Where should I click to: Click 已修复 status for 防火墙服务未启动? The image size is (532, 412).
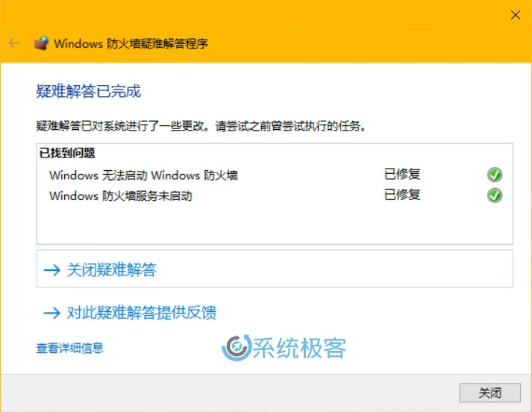tap(402, 195)
